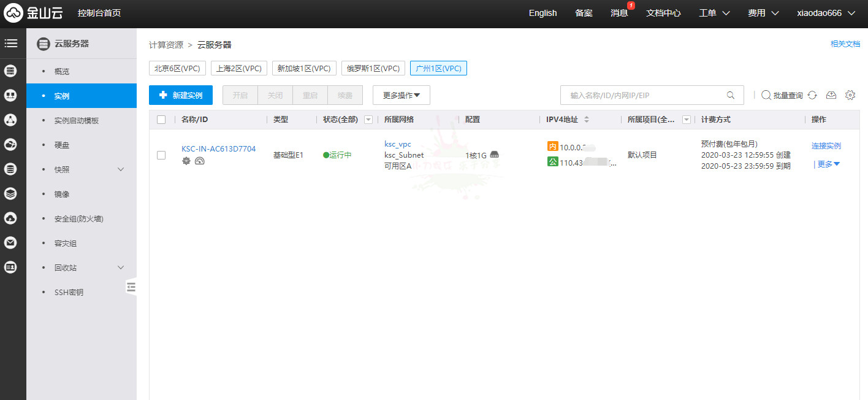The width and height of the screenshot is (868, 400).
Task: Check the box for instance KSC-IN-AC613D7704
Action: (161, 155)
